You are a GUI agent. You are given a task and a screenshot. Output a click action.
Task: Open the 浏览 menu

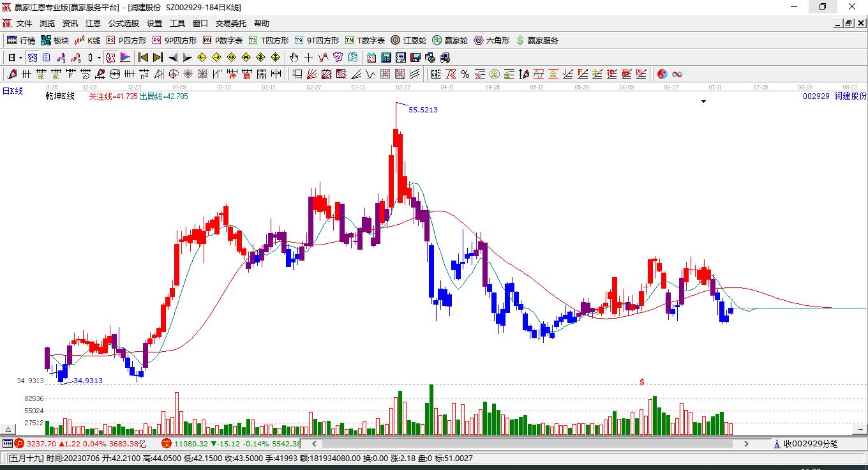pos(47,24)
